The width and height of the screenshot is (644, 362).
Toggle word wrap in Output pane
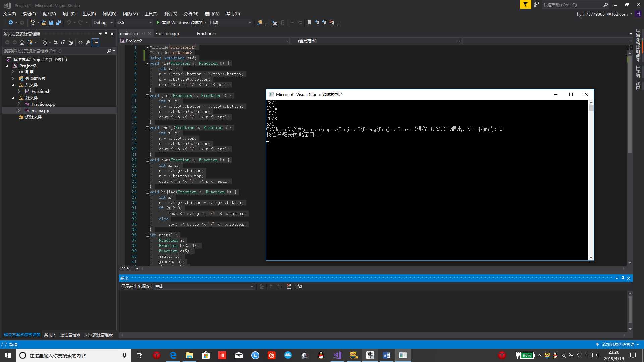click(299, 286)
